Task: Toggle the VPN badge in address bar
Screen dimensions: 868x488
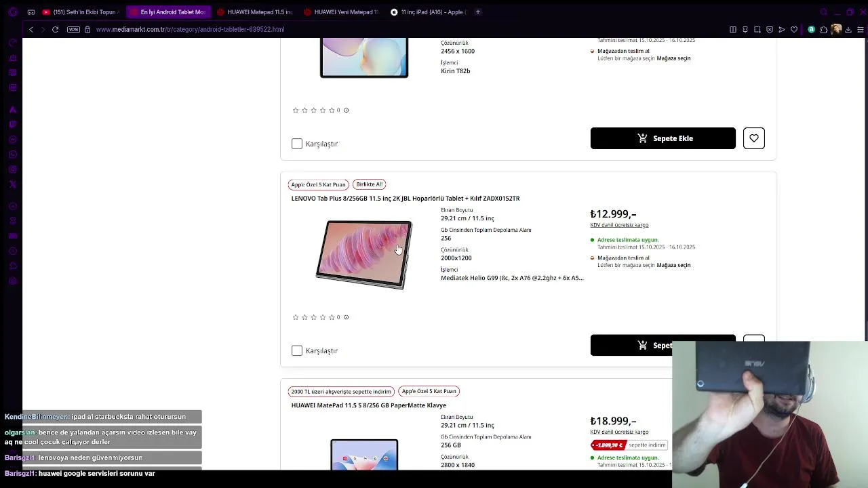Action: pos(73,29)
